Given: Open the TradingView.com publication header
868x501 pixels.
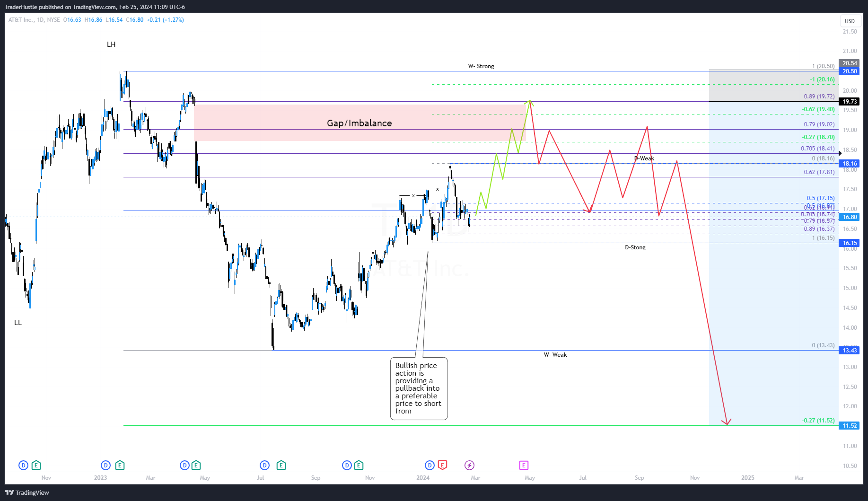Looking at the screenshot, I should point(95,7).
